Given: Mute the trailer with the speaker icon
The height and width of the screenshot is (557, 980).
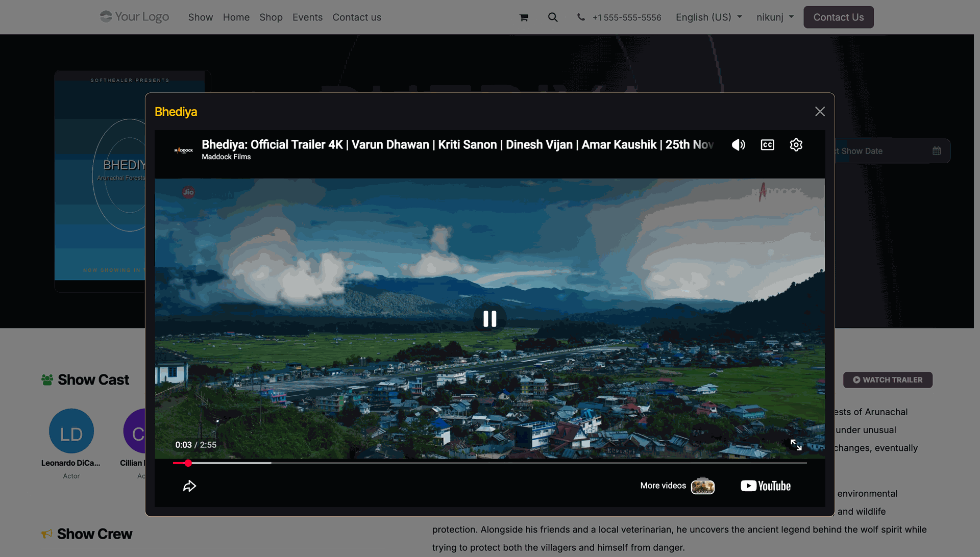Looking at the screenshot, I should click(739, 145).
